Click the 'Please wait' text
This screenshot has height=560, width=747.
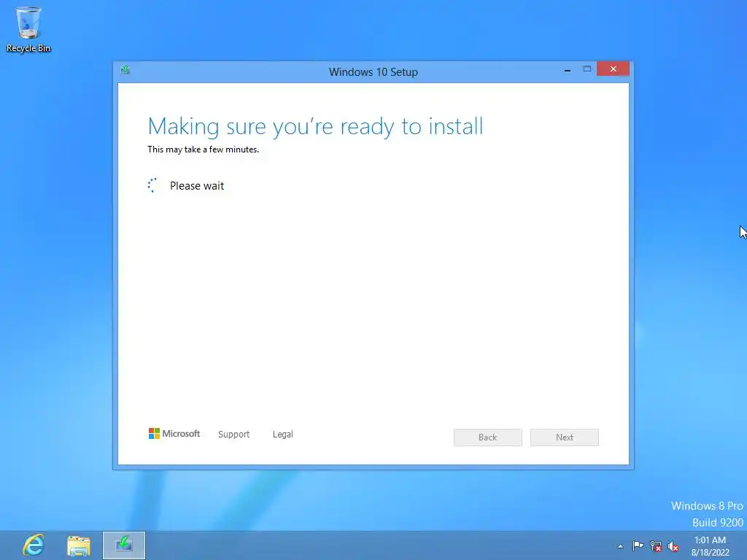(197, 186)
